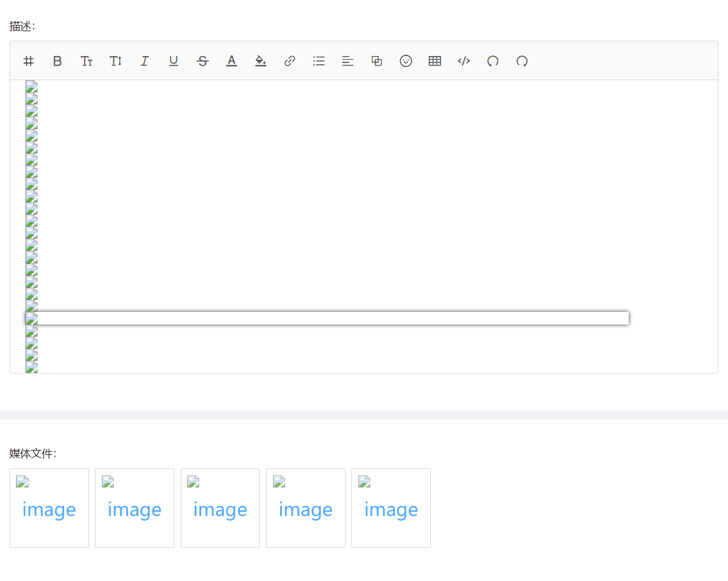Open the third media file thumbnail
This screenshot has width=728, height=581.
(220, 508)
